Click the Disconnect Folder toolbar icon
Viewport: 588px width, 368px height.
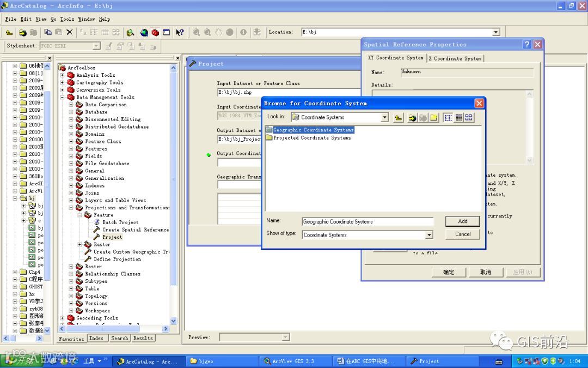pos(33,33)
